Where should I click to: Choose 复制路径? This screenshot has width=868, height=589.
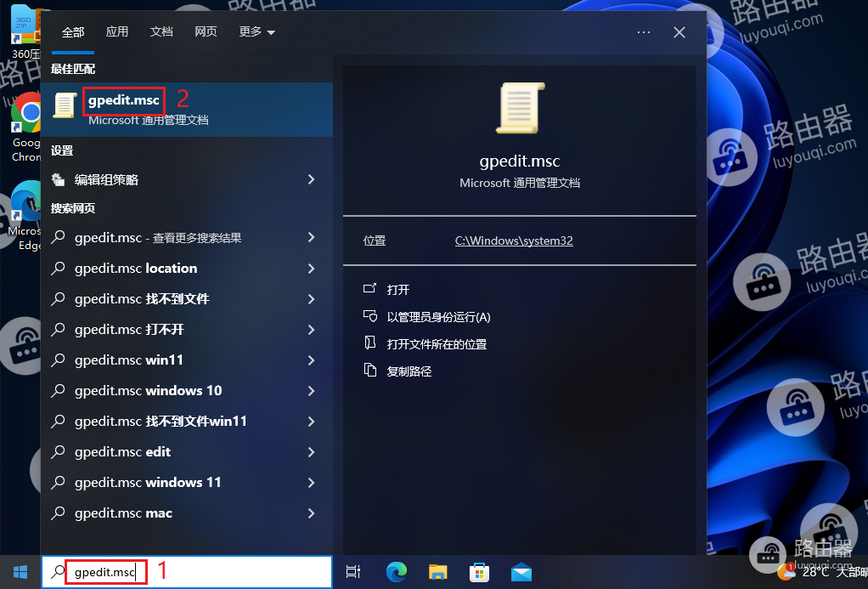[x=409, y=371]
